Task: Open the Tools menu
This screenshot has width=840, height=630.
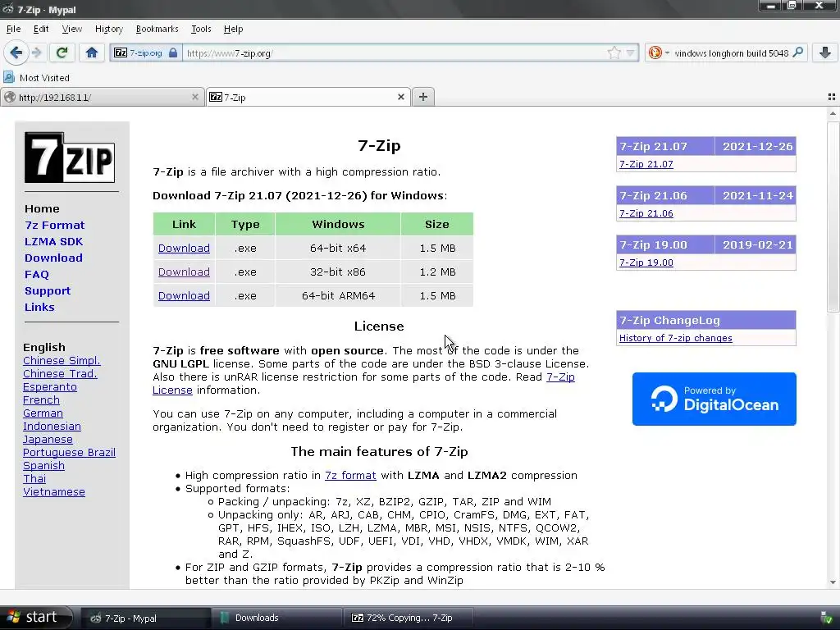Action: tap(201, 29)
